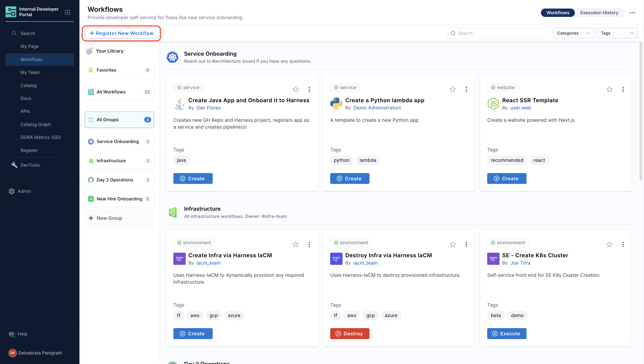644x364 pixels.
Task: Open Admin gear settings
Action: [x=12, y=191]
